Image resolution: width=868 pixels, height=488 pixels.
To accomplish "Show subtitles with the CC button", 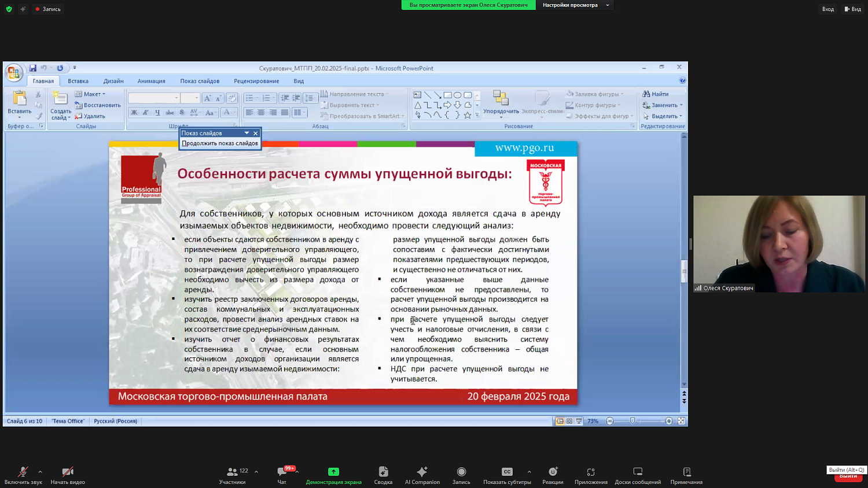I will [507, 472].
